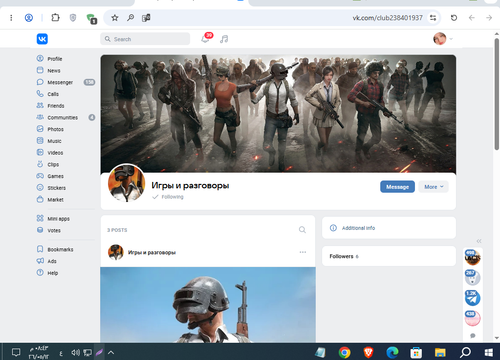The height and width of the screenshot is (360, 500).
Task: Click the Stickers sidebar icon
Action: click(x=40, y=187)
